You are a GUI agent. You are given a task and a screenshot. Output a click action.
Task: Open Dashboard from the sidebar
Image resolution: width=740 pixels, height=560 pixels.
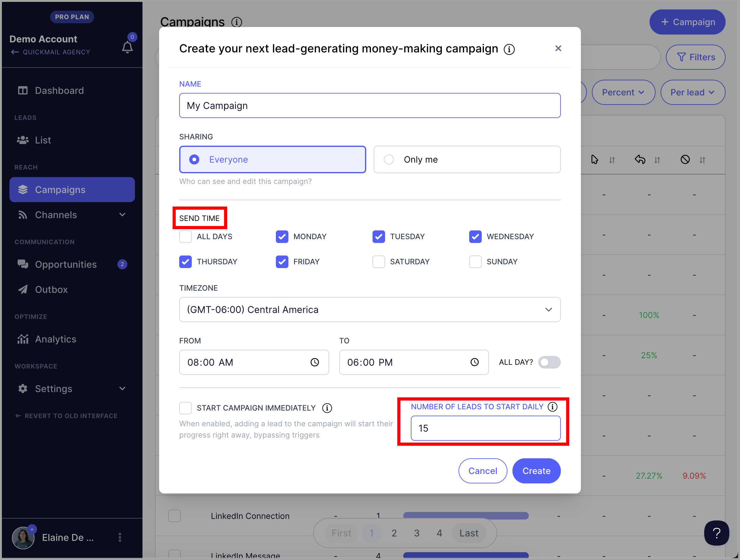72,91
